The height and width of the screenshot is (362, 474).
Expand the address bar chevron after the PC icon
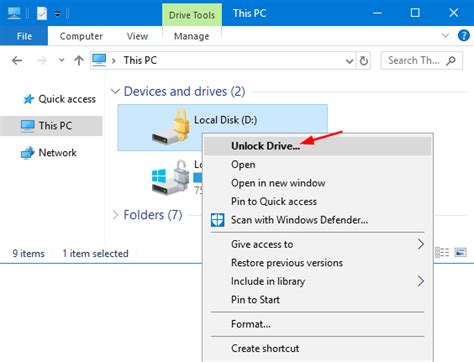114,61
